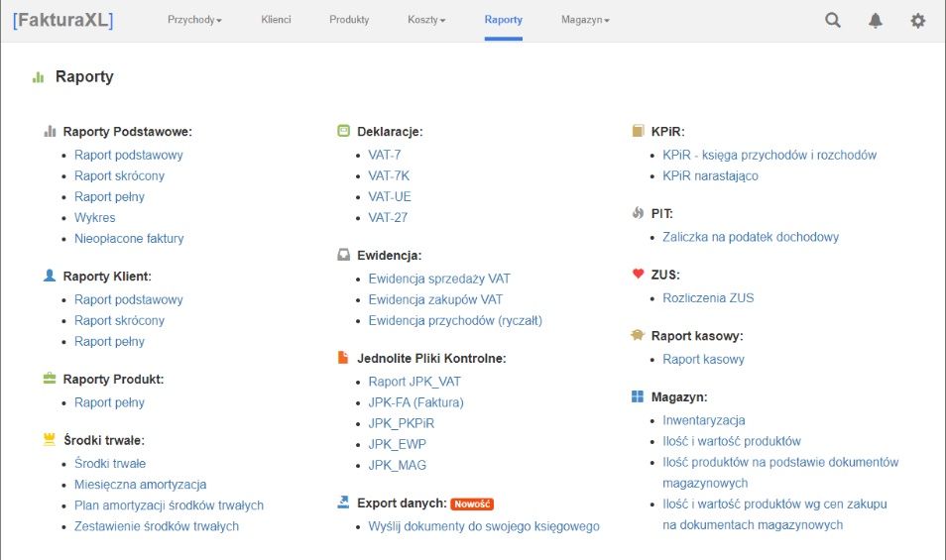Open Raport pełny under Raporty Podstawowe
946x560 pixels.
pos(109,197)
